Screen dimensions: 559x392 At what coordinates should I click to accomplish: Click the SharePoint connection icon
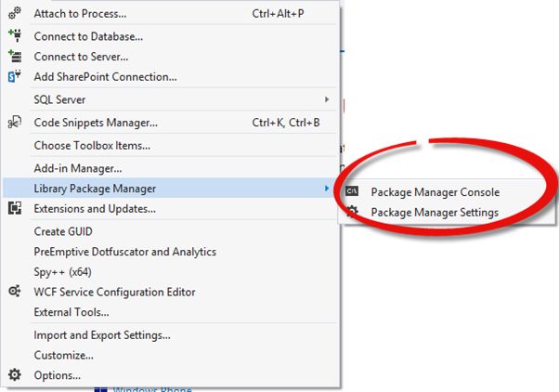[14, 77]
